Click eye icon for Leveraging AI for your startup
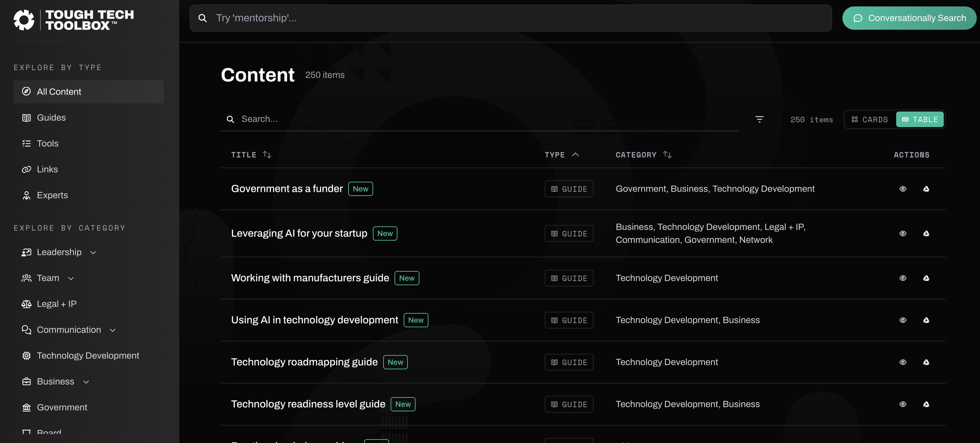980x443 pixels. coord(903,233)
